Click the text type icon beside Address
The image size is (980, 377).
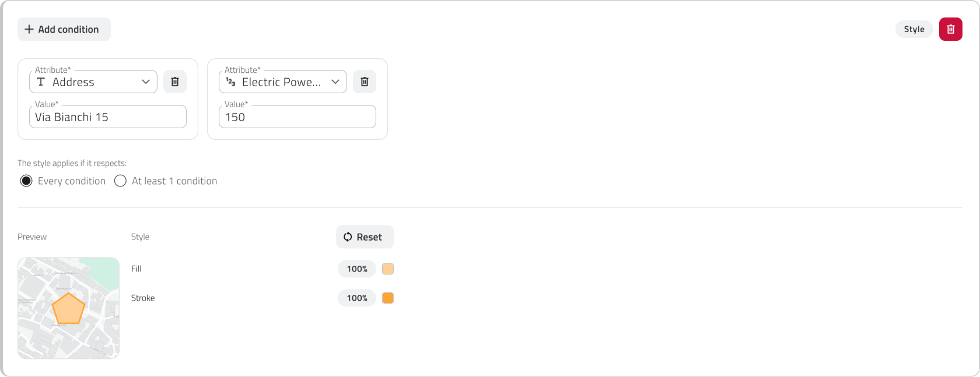[41, 82]
